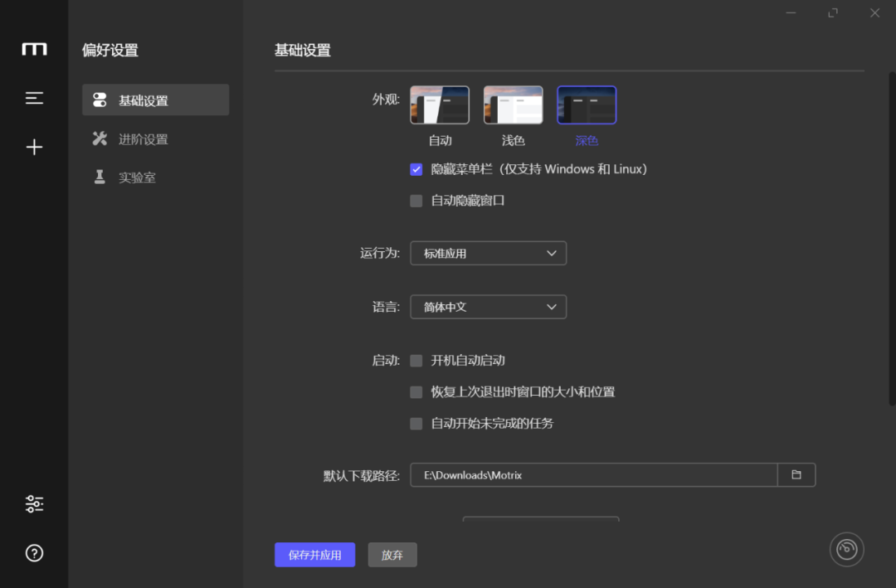Select the 基础设置 menu item
Screen dimensions: 896x588
155,100
